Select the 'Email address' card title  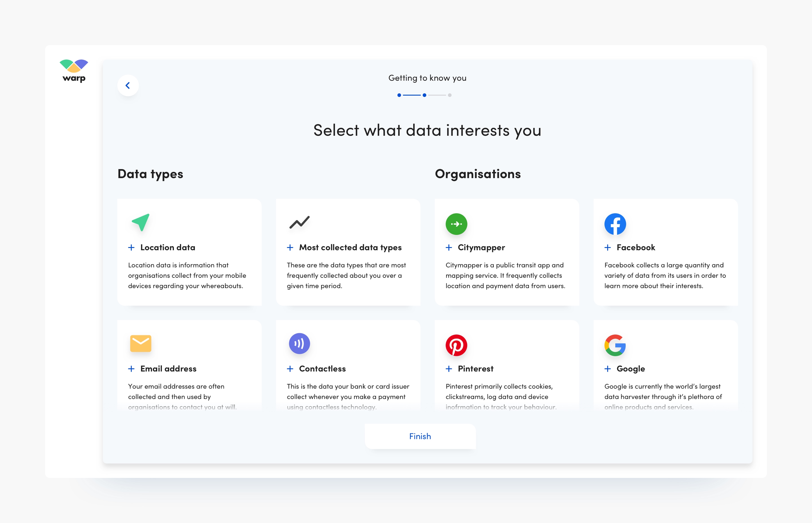169,369
